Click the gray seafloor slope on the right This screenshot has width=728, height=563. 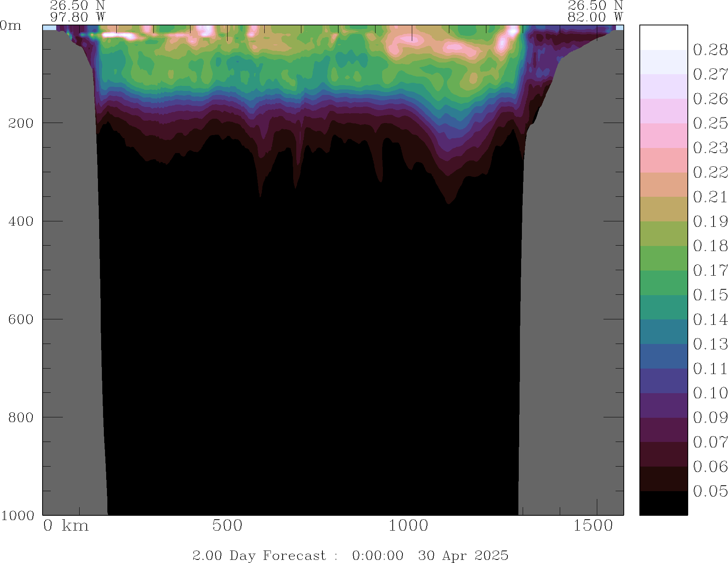[570, 273]
